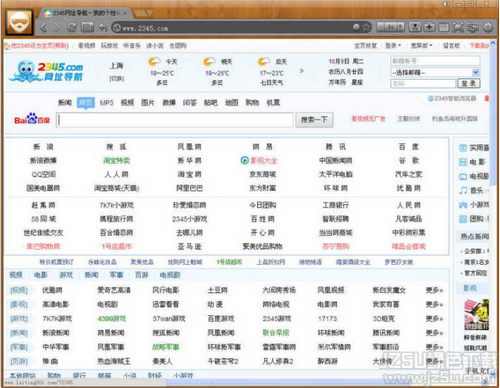The height and width of the screenshot is (388, 500).
Task: Go forward with the forward arrow
Action: click(x=57, y=27)
